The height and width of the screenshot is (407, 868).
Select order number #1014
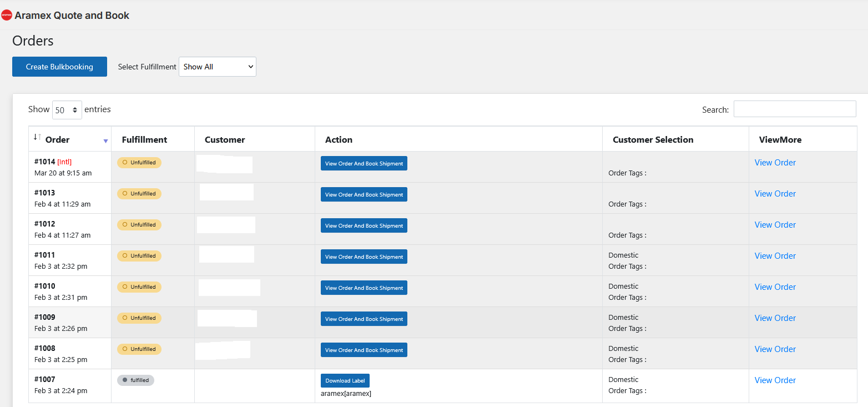(x=45, y=162)
